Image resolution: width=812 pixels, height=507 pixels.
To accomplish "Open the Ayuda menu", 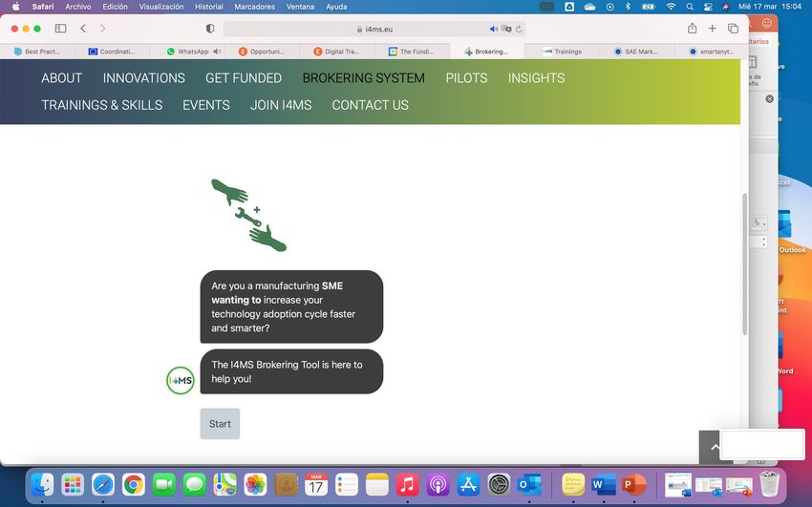I will coord(336,7).
